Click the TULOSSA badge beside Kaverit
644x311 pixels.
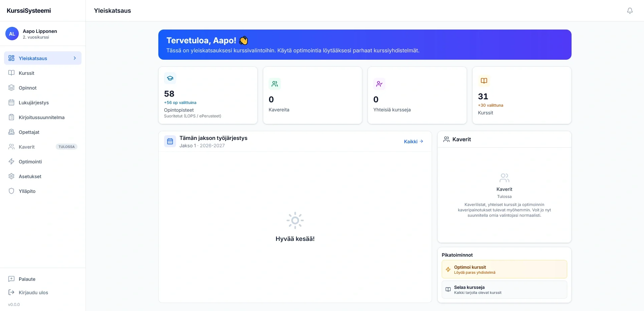pyautogui.click(x=66, y=147)
